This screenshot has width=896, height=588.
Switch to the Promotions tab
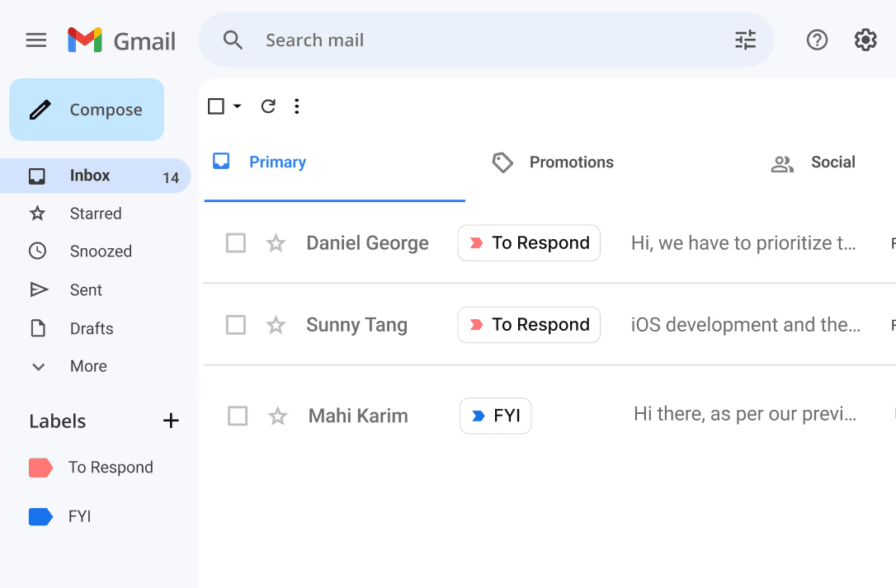[572, 162]
